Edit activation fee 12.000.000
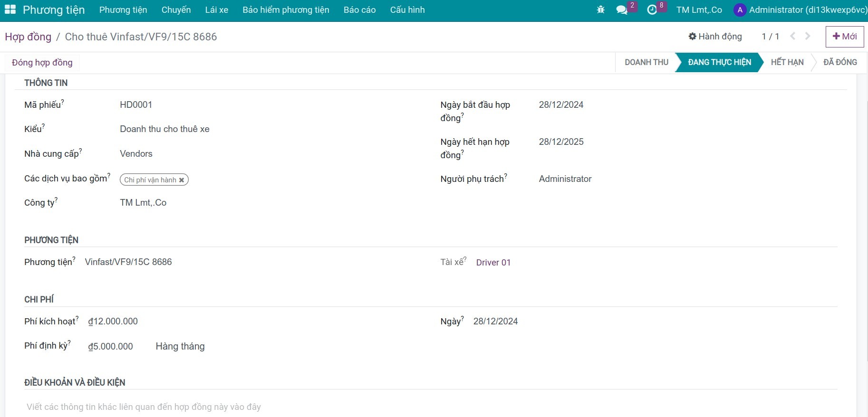 113,322
